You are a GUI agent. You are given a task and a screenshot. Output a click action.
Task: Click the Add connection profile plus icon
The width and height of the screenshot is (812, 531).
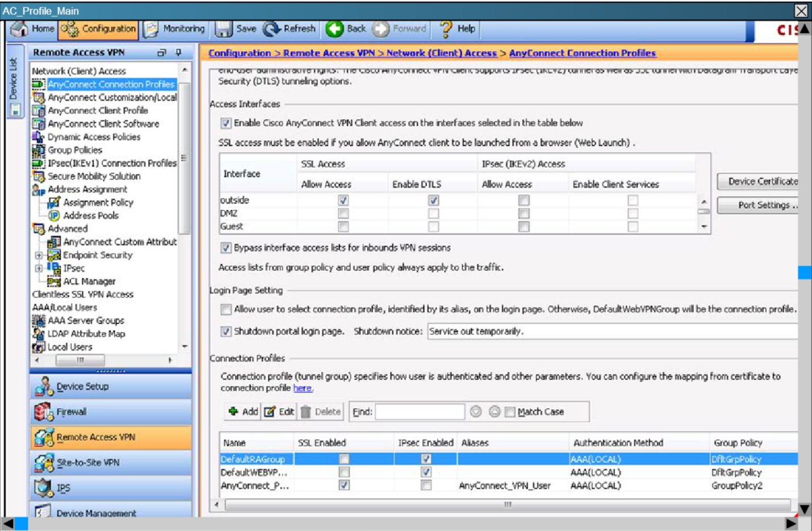click(x=233, y=412)
